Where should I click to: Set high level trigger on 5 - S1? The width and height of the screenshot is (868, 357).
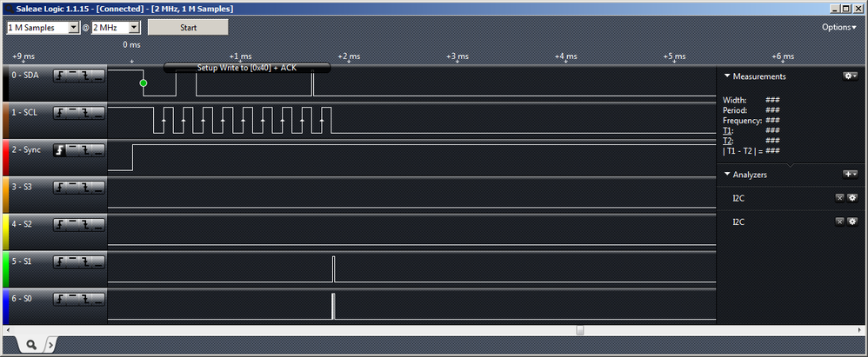tap(72, 262)
